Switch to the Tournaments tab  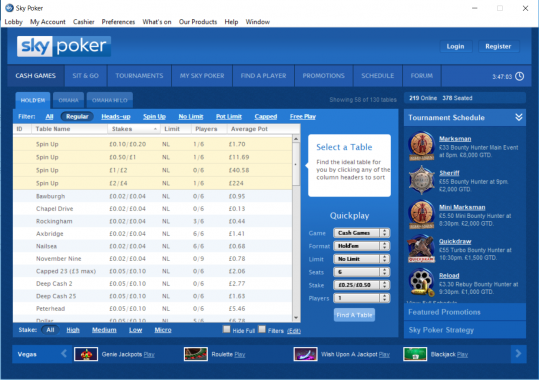tap(139, 76)
